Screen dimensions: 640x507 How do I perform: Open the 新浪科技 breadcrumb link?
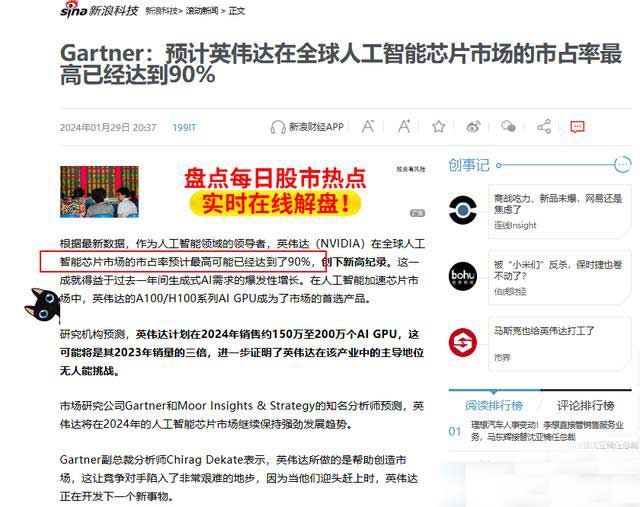(x=163, y=11)
